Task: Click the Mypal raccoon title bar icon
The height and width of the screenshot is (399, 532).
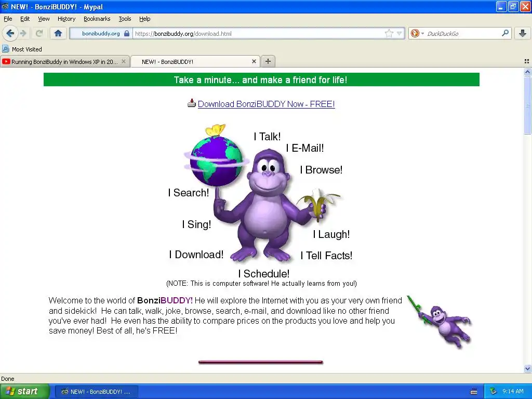Action: click(x=5, y=6)
